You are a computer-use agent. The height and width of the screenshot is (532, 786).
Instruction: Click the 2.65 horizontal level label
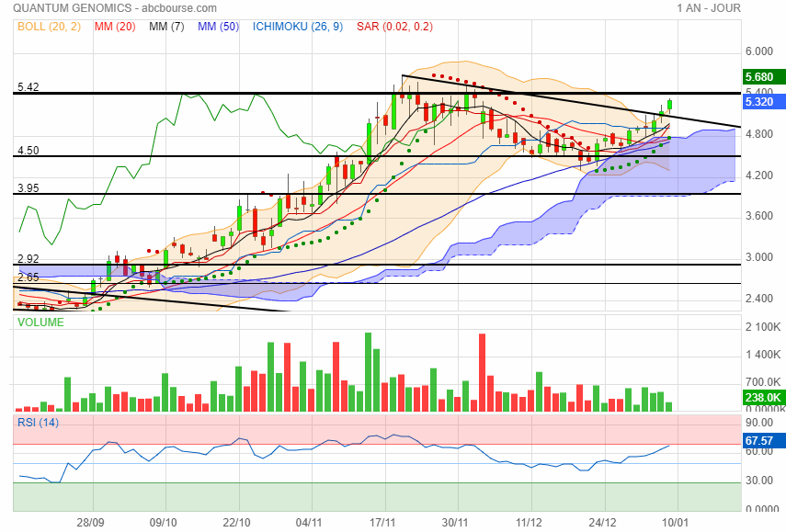coord(28,277)
